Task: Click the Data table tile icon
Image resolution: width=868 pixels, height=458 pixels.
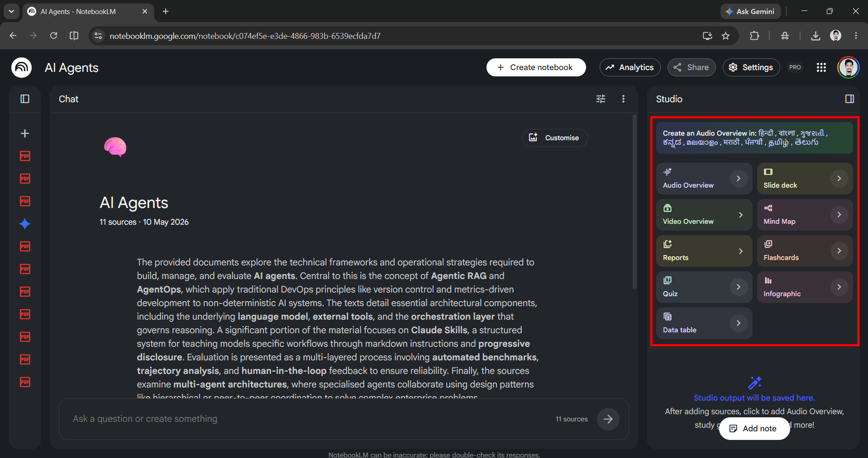Action: tap(668, 316)
